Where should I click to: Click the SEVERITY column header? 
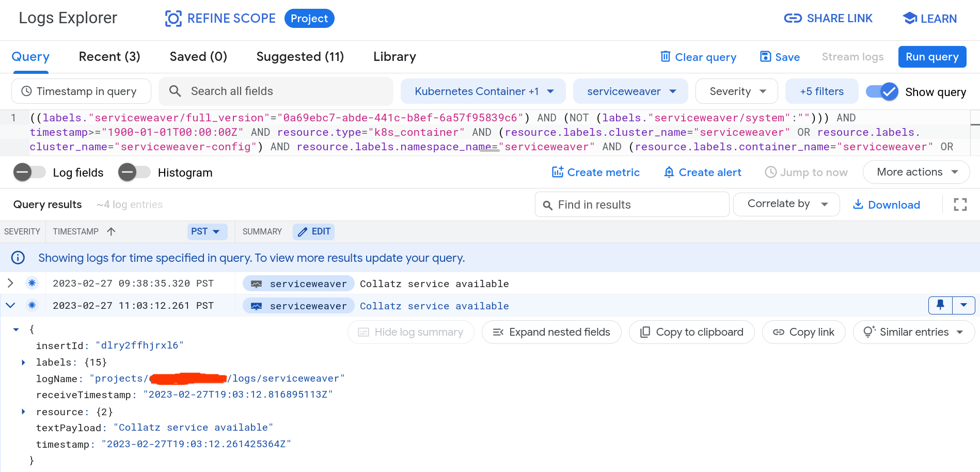coord(22,231)
